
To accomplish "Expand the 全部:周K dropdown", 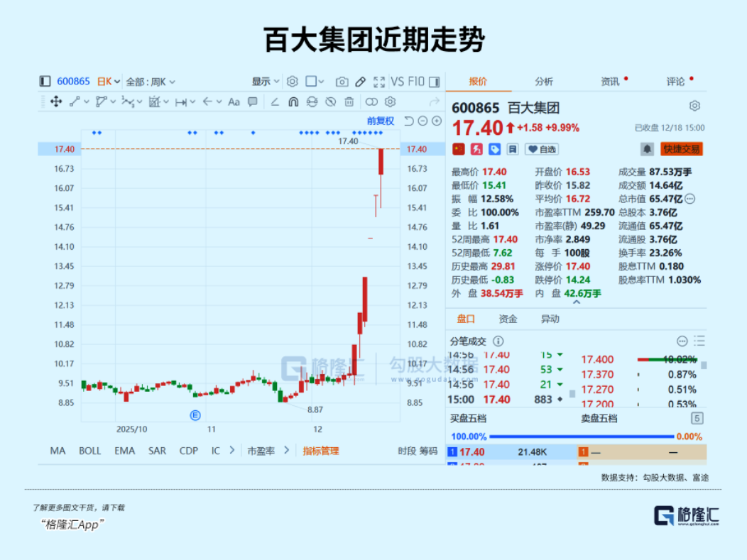I will [151, 82].
